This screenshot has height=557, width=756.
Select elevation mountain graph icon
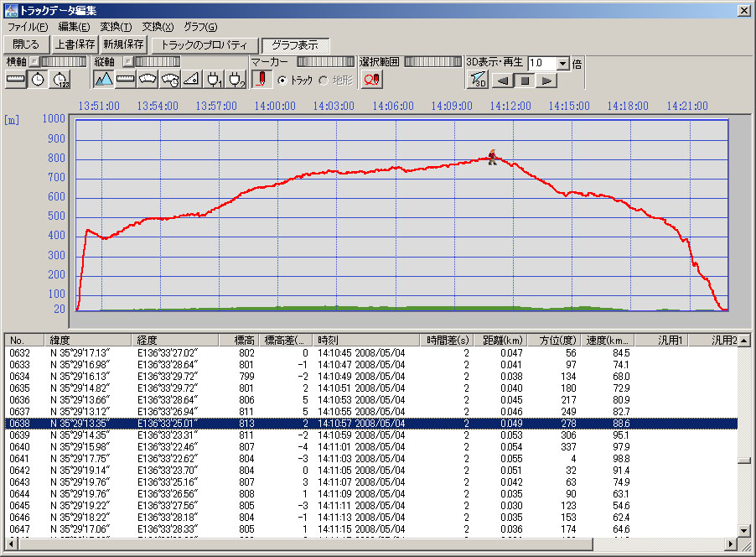point(103,80)
